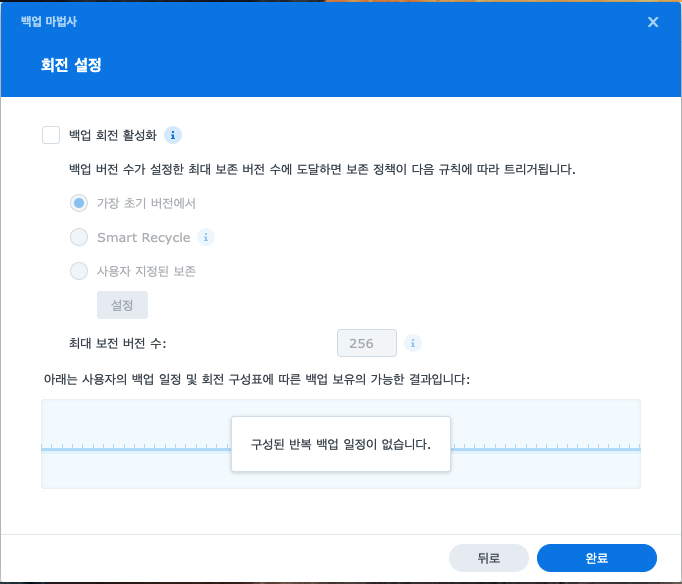This screenshot has height=584, width=682.
Task: Finish the wizard with 완료 button
Action: (x=597, y=558)
